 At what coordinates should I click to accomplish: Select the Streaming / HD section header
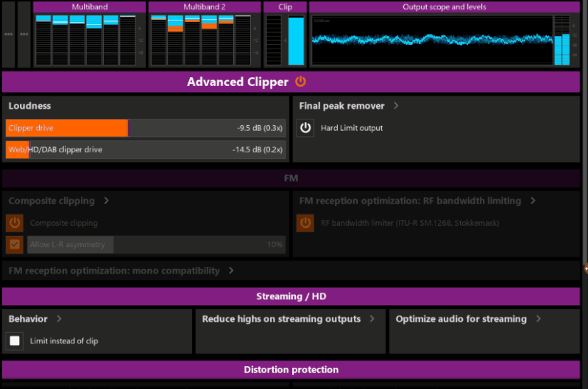291,297
